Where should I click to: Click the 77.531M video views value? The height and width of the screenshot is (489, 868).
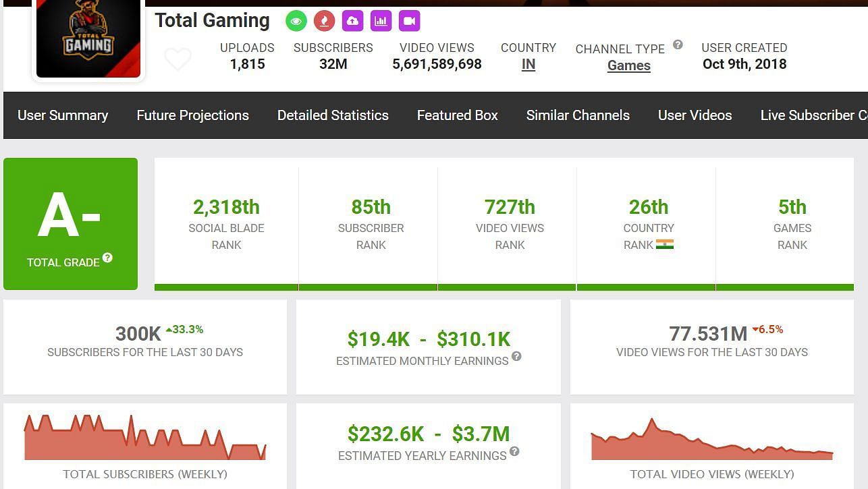tap(708, 334)
